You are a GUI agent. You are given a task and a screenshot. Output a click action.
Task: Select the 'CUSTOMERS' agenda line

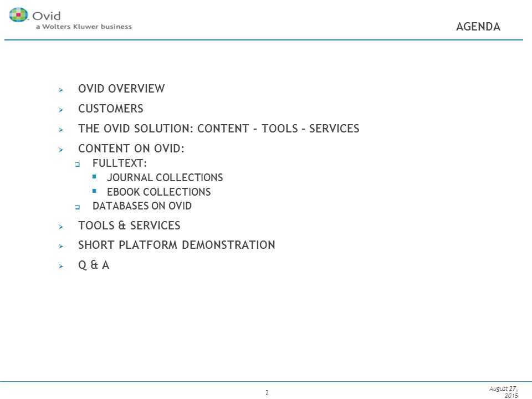coord(111,109)
